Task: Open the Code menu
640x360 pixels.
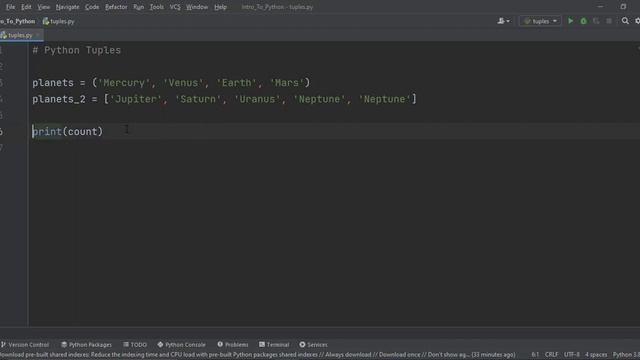Action: pos(92,7)
